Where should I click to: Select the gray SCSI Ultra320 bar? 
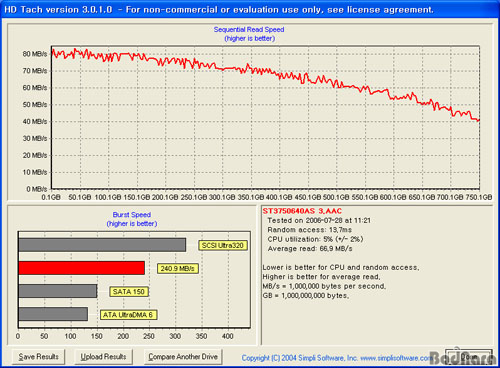click(102, 245)
